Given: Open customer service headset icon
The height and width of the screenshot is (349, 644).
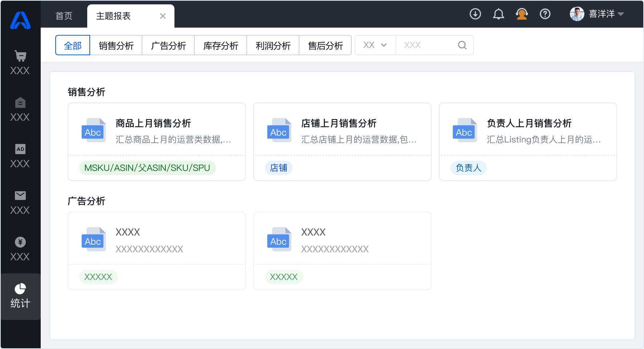Looking at the screenshot, I should (522, 14).
